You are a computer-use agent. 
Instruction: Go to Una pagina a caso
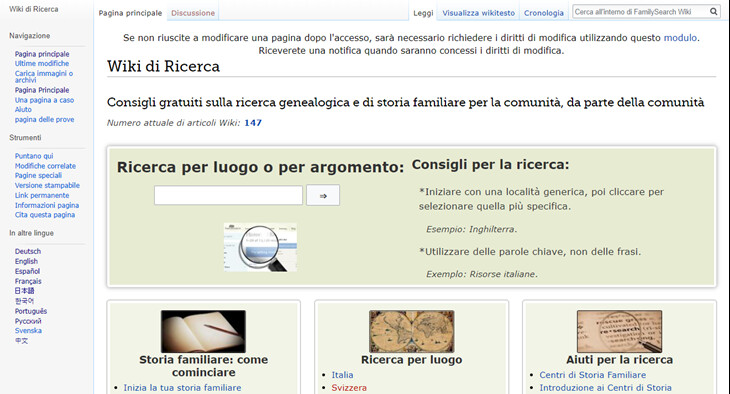[44, 100]
